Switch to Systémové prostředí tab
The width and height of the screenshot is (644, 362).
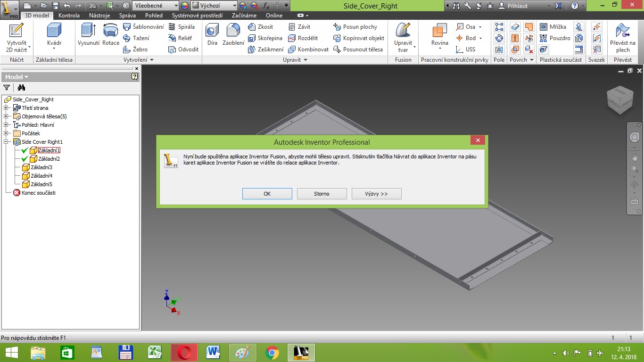[197, 16]
